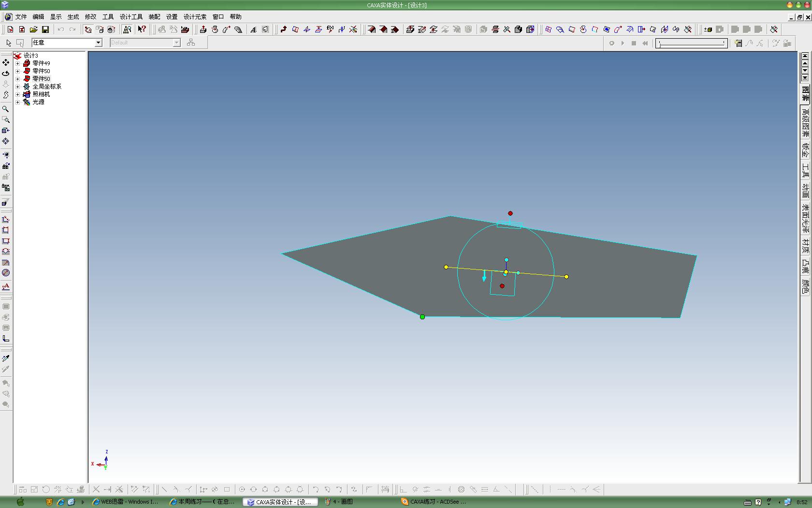Click the animation timeline slider

pos(692,43)
